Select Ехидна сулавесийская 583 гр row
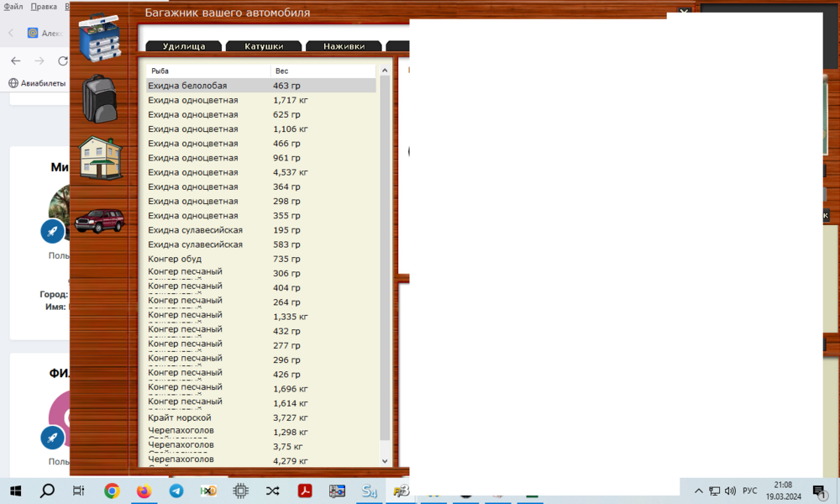The width and height of the screenshot is (840, 504). [261, 244]
